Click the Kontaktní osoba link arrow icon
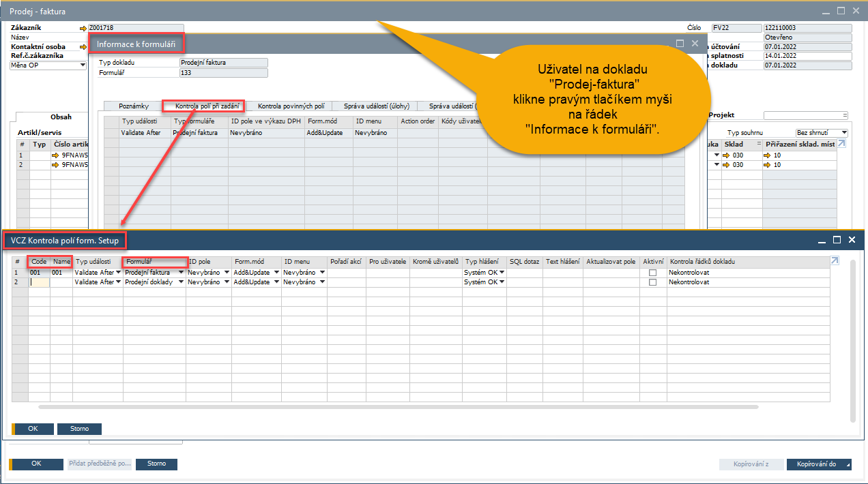 pos(83,47)
